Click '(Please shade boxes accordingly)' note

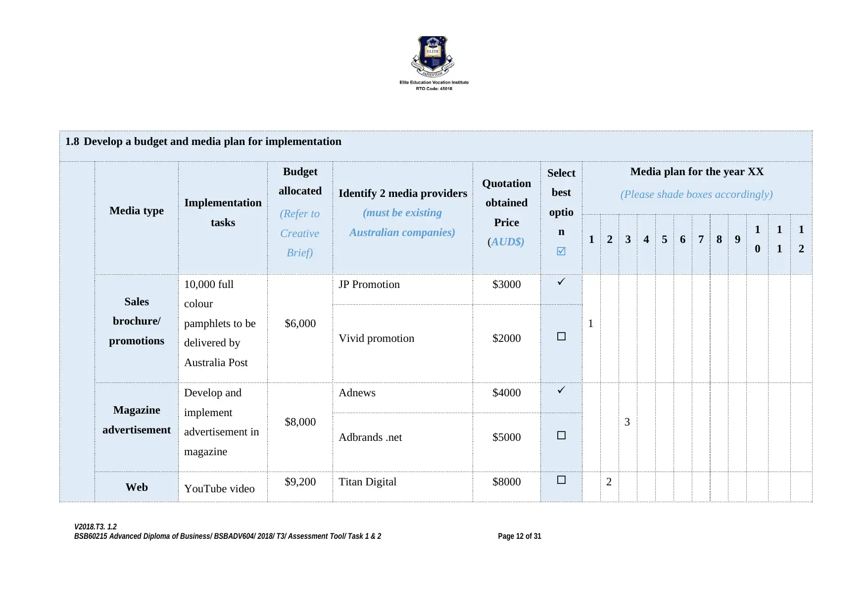tap(697, 194)
